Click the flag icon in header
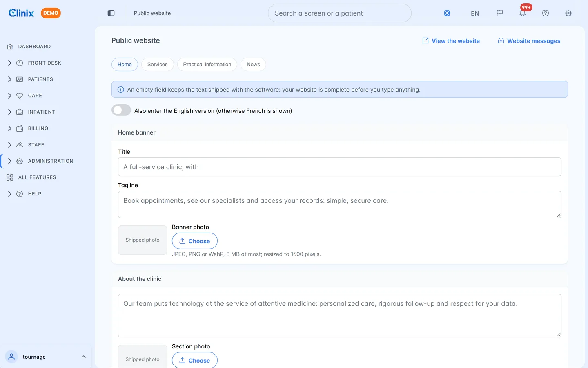This screenshot has width=588, height=368. click(x=499, y=13)
